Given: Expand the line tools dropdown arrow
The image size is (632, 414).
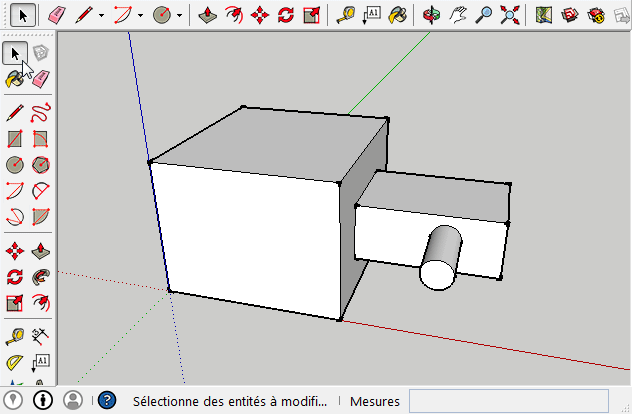Looking at the screenshot, I should tap(101, 16).
